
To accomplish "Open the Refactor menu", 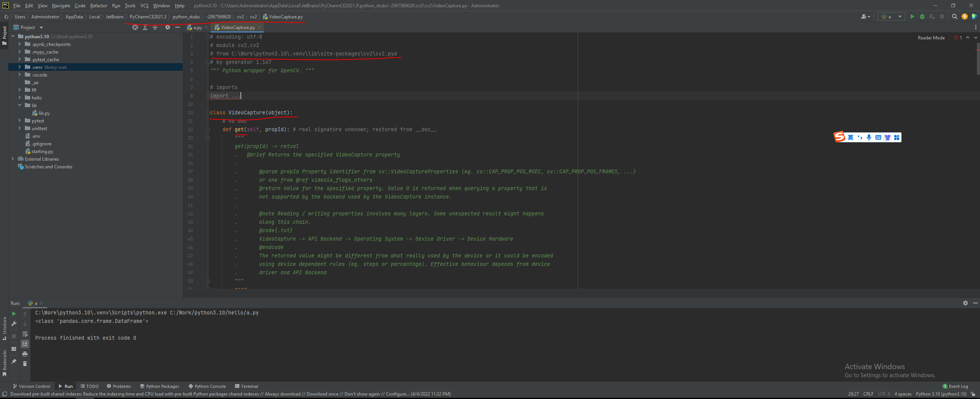I will (98, 6).
